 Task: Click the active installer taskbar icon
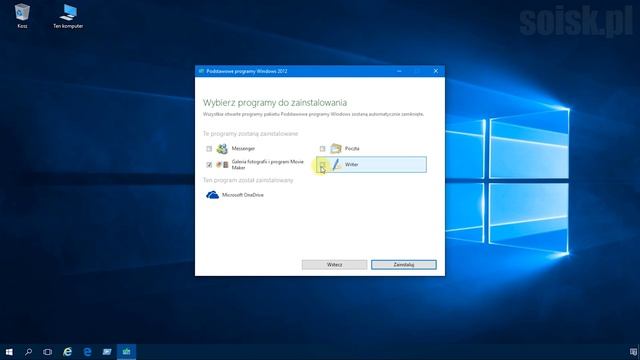127,351
